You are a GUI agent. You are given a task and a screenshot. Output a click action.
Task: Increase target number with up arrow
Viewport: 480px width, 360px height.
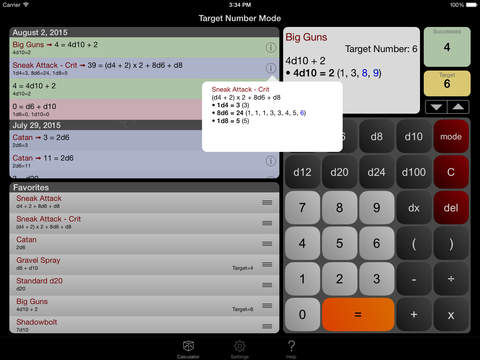pos(458,107)
